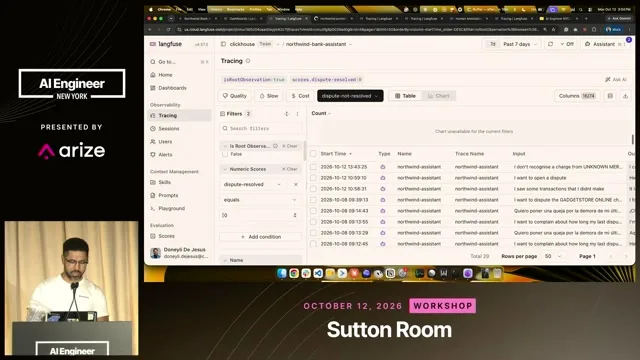The width and height of the screenshot is (640, 360).
Task: Click the isRootObservation:true filter chip
Action: (x=254, y=80)
